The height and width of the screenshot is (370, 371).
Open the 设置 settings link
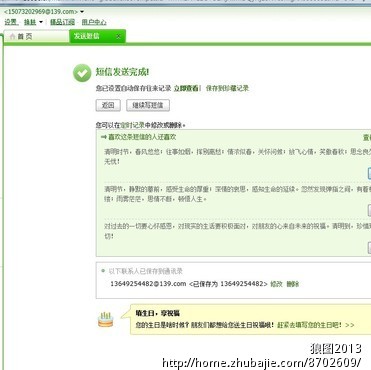click(x=10, y=22)
